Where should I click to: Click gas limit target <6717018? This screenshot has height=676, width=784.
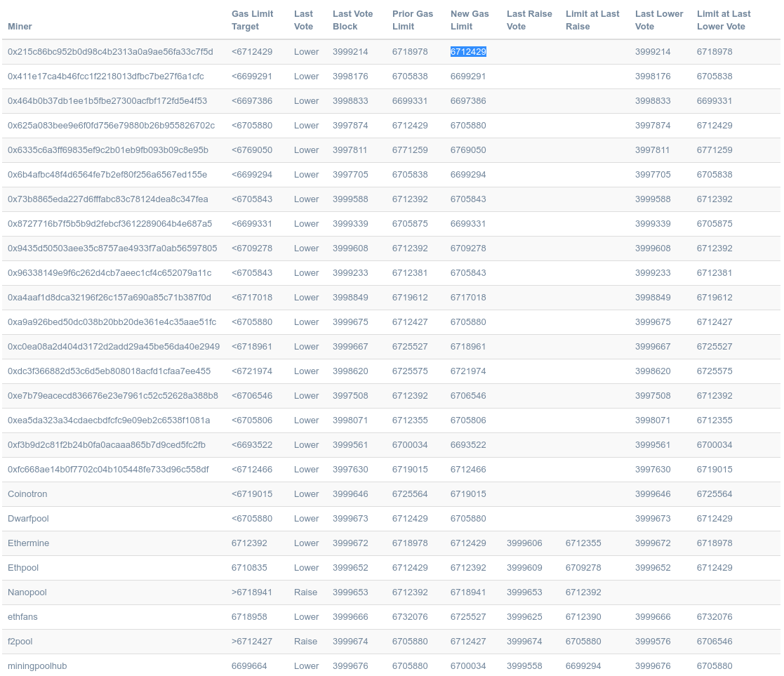[x=251, y=297]
